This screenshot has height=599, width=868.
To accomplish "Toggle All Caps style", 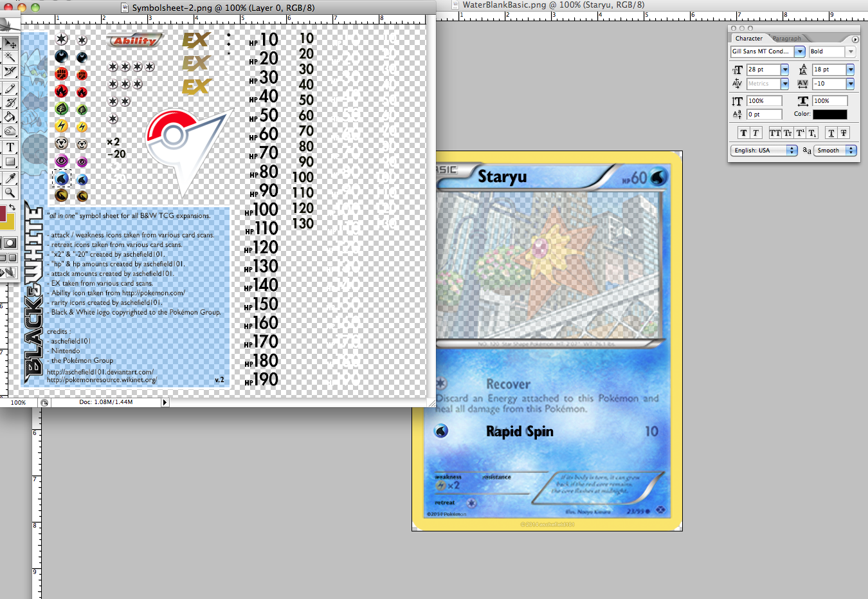I will 775,133.
